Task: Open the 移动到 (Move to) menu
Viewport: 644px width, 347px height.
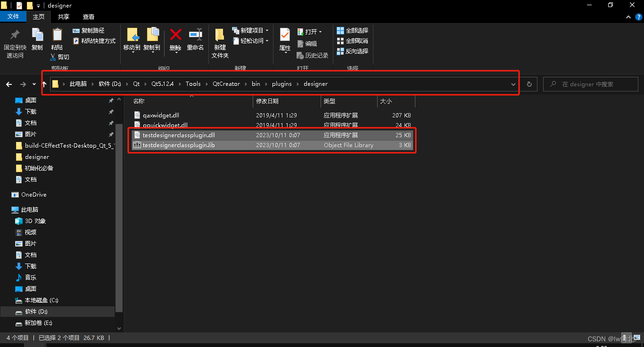Action: coord(132,40)
